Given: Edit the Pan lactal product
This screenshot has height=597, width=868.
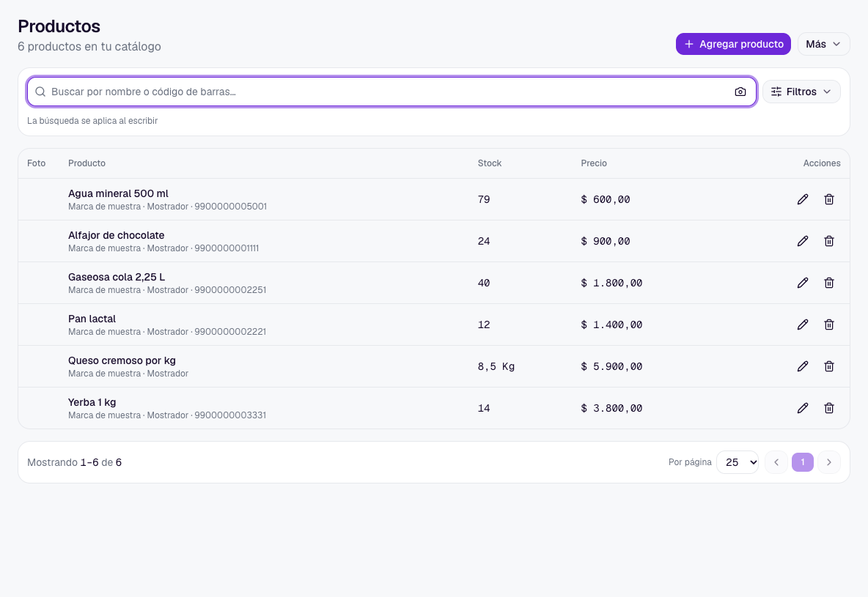Looking at the screenshot, I should click(x=803, y=325).
